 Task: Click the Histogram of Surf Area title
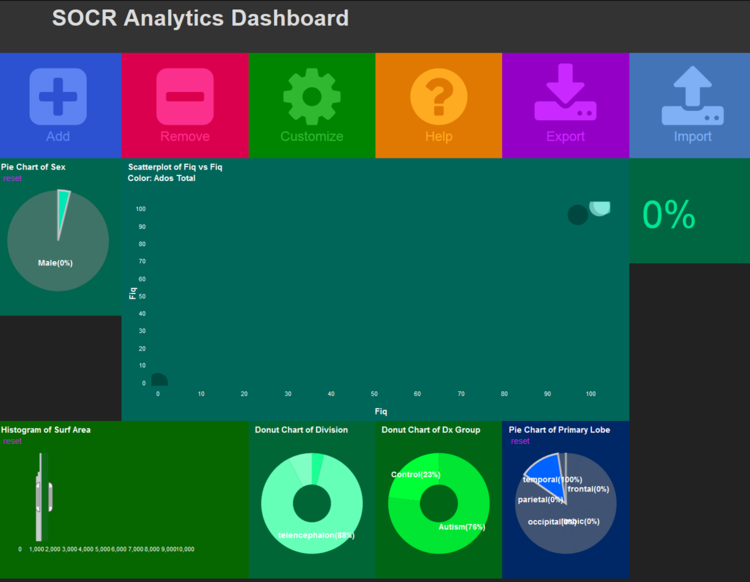tap(45, 429)
